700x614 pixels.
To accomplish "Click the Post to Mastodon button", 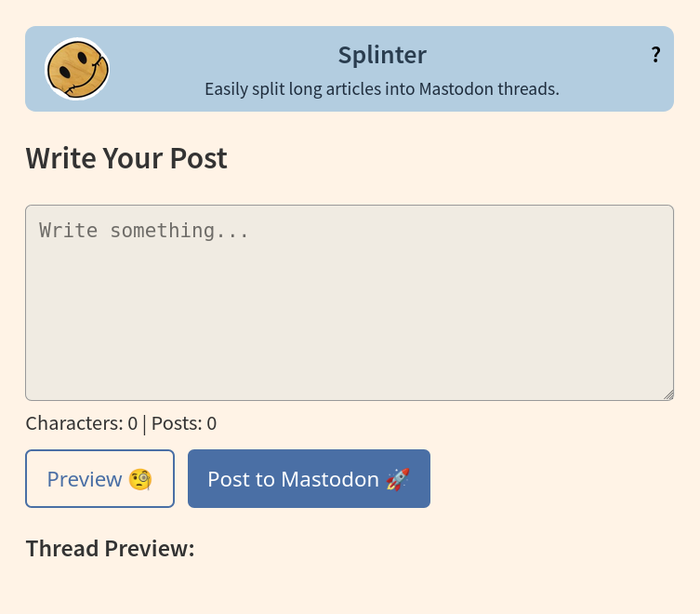I will pos(309,478).
